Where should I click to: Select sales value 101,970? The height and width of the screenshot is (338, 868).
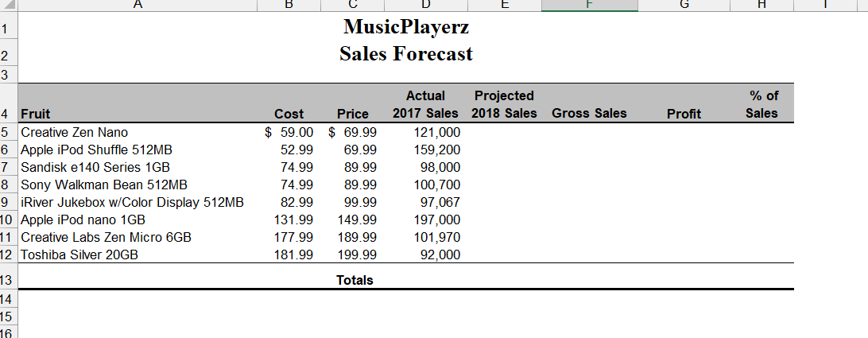click(x=426, y=237)
